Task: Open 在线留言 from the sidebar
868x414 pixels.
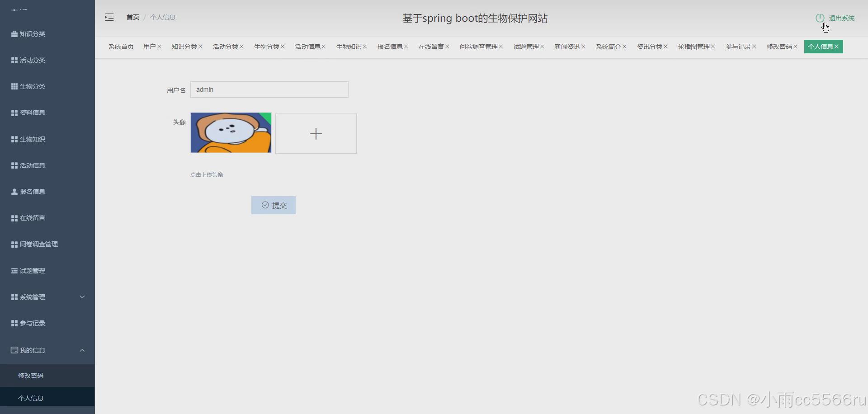Action: [32, 217]
